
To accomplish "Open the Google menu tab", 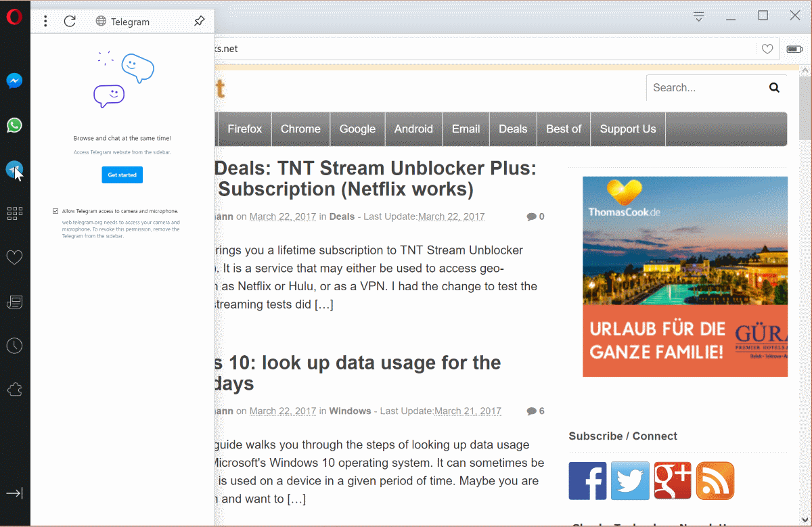I will click(x=357, y=129).
